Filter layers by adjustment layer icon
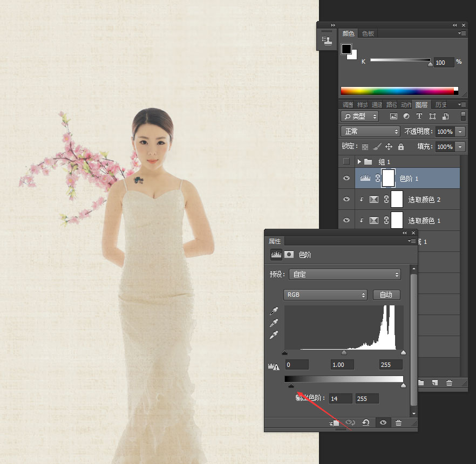476x464 pixels. tap(406, 116)
